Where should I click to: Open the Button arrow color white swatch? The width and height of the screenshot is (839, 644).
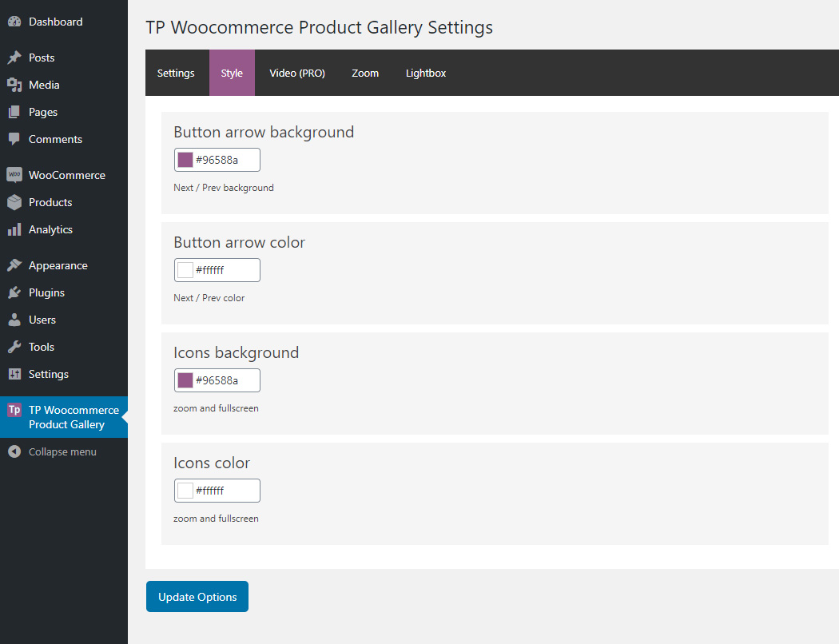pyautogui.click(x=185, y=270)
